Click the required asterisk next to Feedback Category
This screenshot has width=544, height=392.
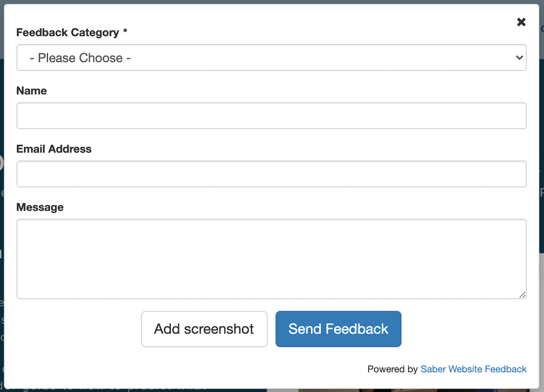click(x=125, y=32)
